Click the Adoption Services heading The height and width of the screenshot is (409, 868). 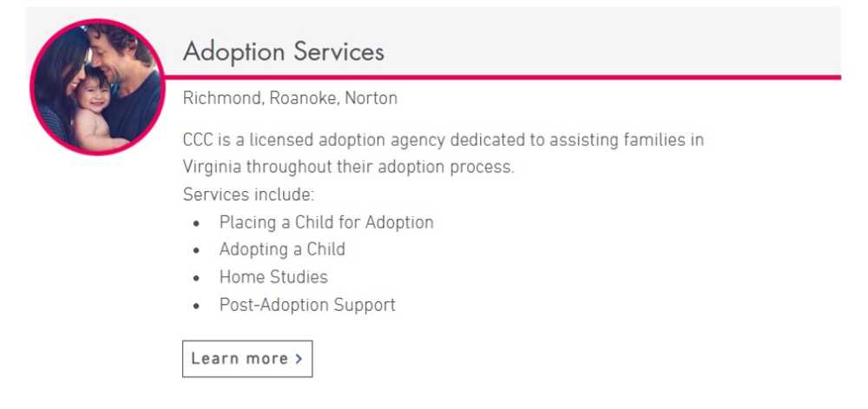[283, 51]
